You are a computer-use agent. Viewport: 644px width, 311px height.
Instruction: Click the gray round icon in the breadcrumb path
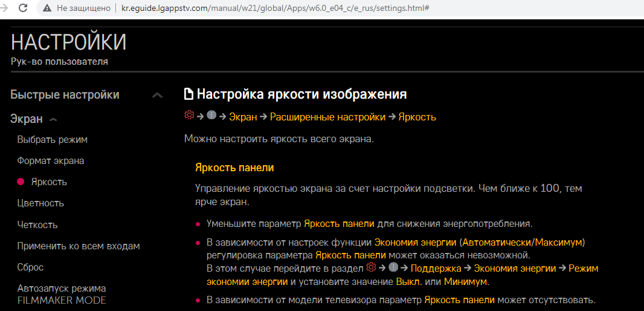click(x=211, y=116)
